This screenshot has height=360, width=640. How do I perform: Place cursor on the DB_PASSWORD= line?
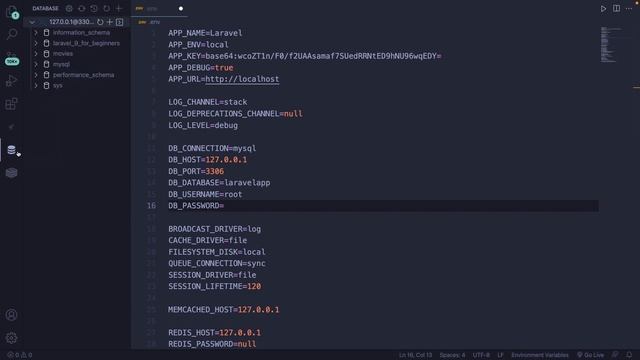(196, 206)
